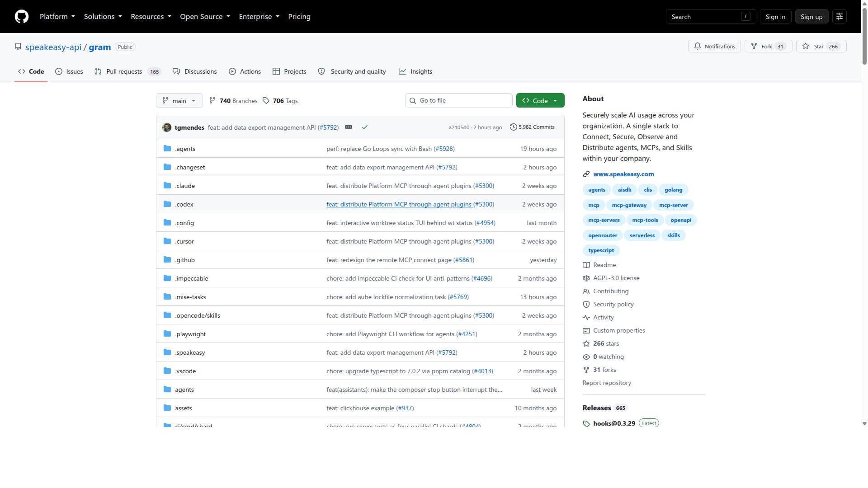The image size is (868, 488).
Task: Open the Pull requests tab
Action: [128, 72]
